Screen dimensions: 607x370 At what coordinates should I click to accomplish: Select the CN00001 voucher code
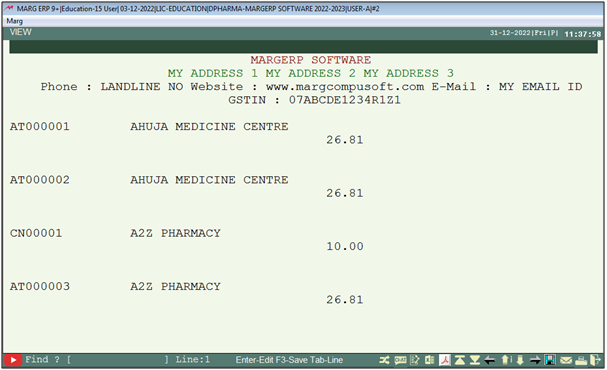coord(36,233)
